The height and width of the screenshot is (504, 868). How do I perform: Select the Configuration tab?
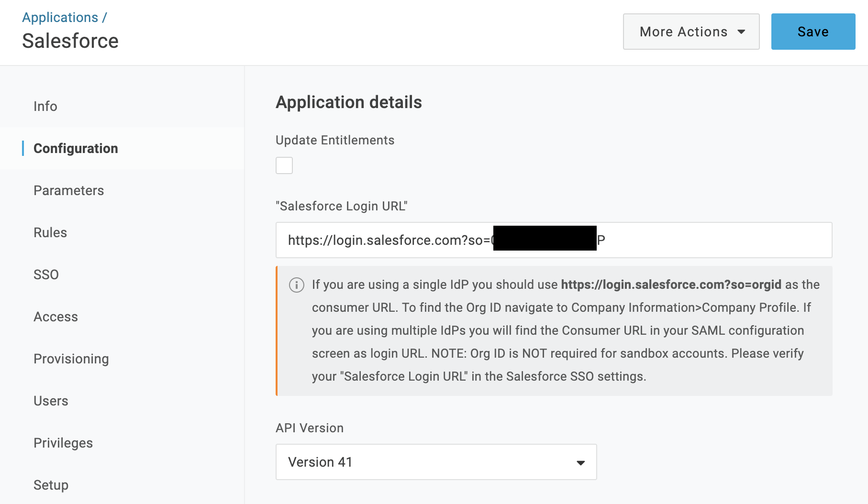[x=76, y=148]
